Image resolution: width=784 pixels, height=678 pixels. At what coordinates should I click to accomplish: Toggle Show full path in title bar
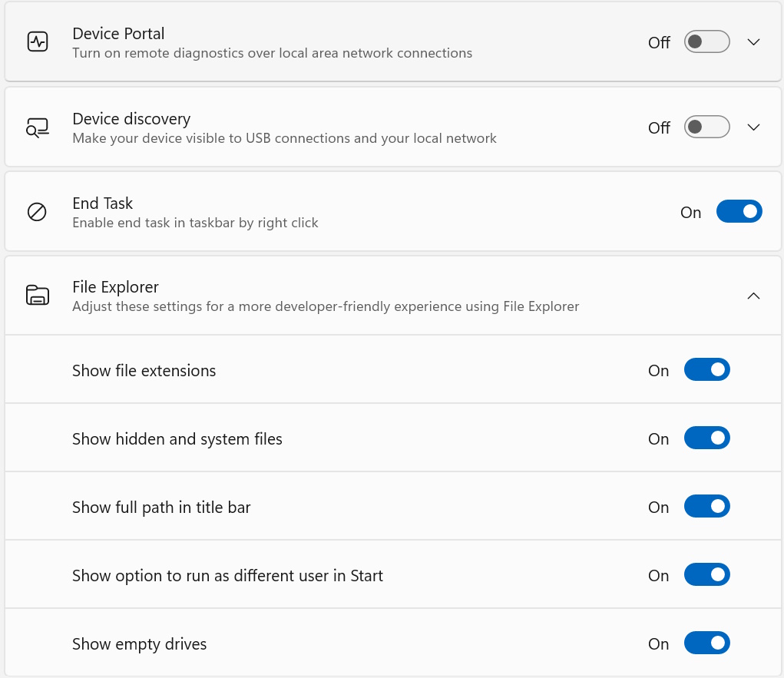pyautogui.click(x=706, y=506)
